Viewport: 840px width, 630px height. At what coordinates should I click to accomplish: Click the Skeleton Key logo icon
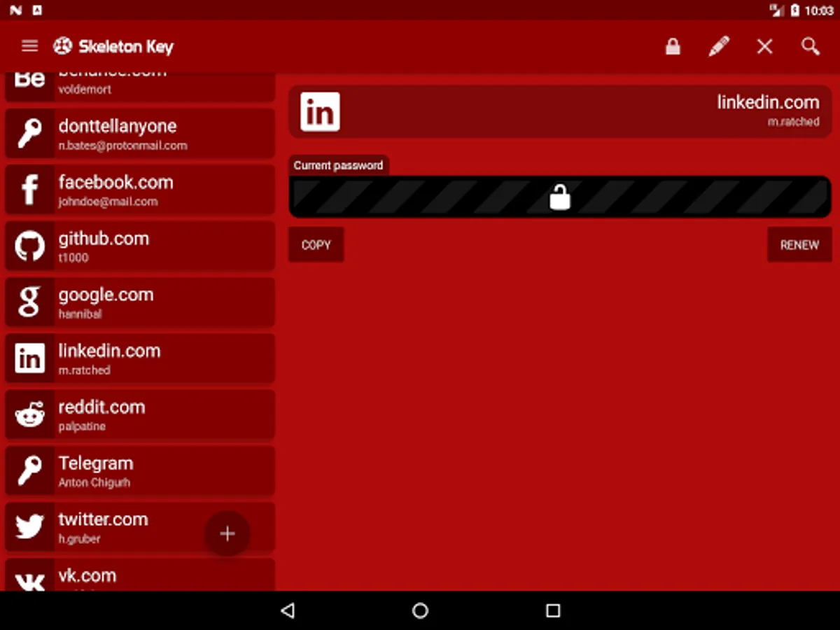62,46
